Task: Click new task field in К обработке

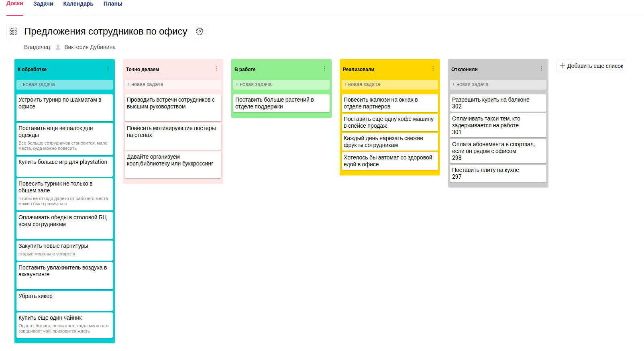Action: 65,84
